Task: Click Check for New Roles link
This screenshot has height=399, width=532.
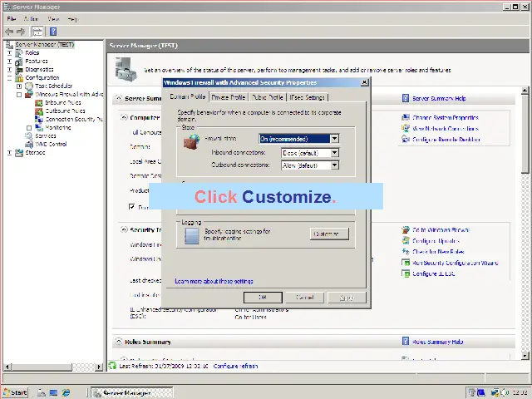Action: click(438, 252)
